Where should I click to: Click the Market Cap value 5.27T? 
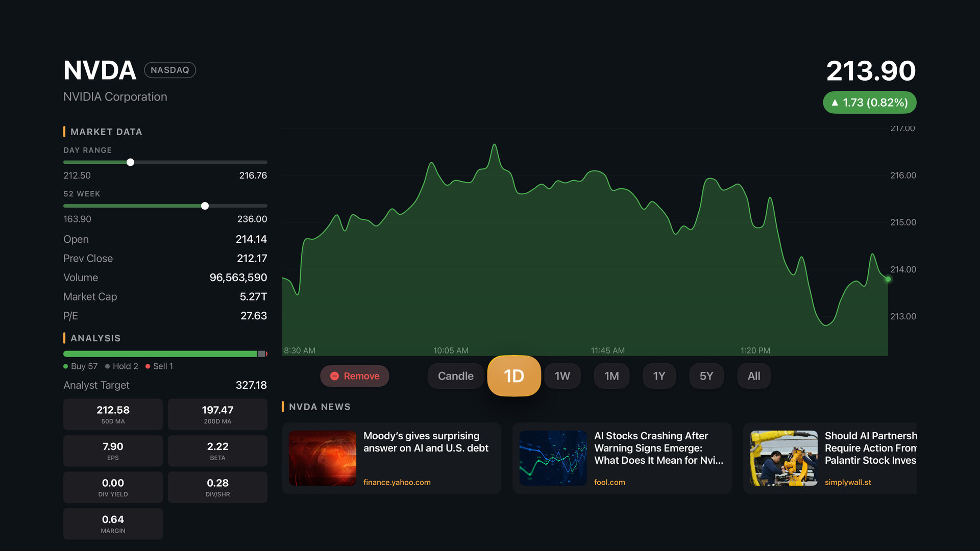[x=253, y=297]
